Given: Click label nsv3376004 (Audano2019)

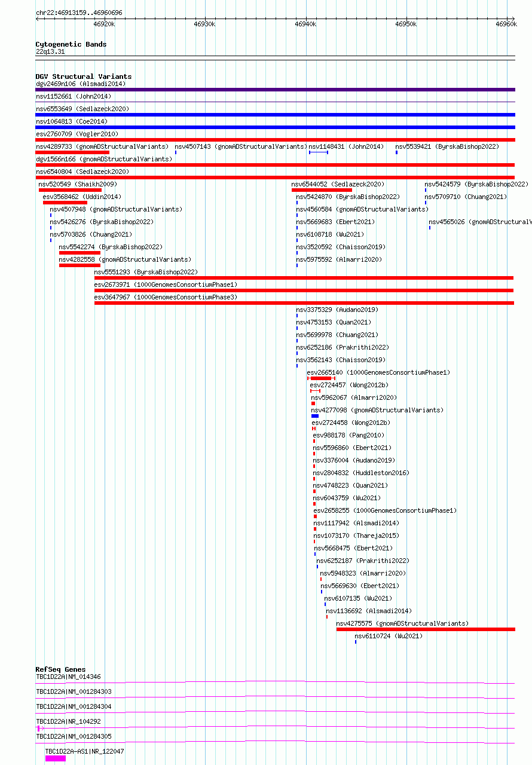Looking at the screenshot, I should coord(354,460).
